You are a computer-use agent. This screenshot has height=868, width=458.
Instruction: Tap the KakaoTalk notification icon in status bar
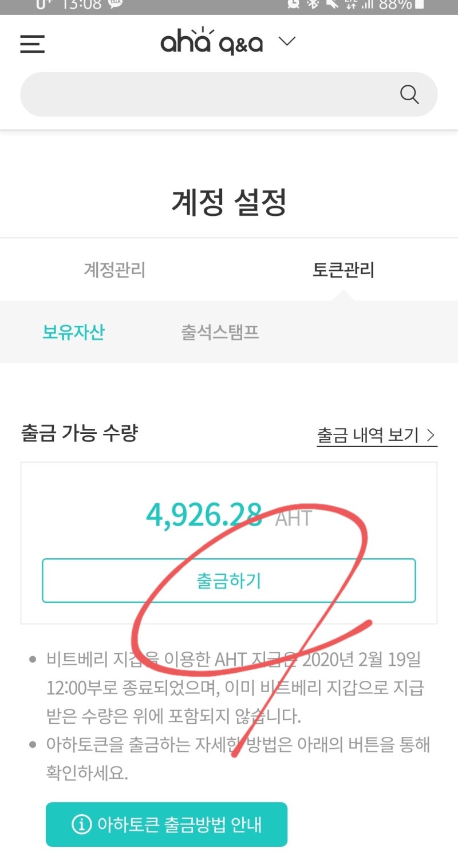point(114,5)
